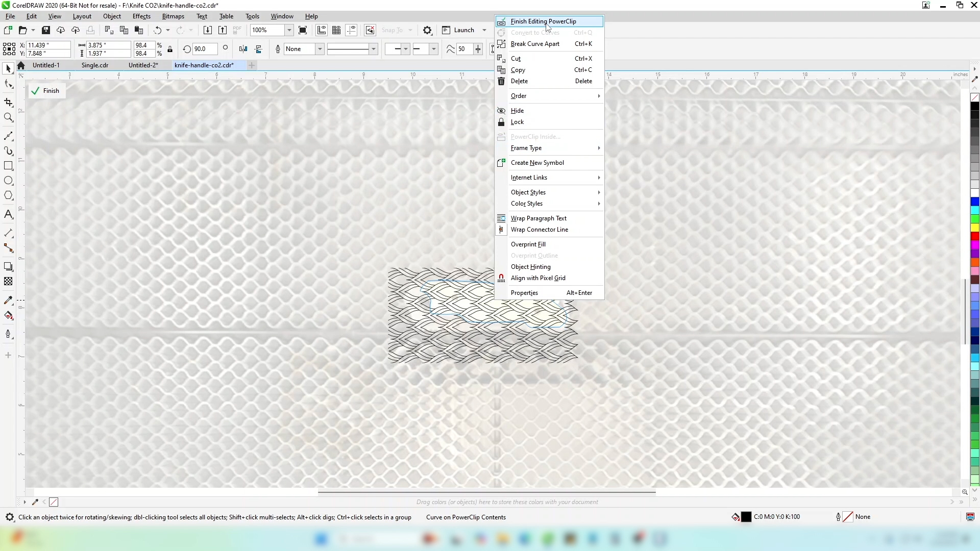980x551 pixels.
Task: Open the outline width None dropdown
Action: pyautogui.click(x=320, y=49)
